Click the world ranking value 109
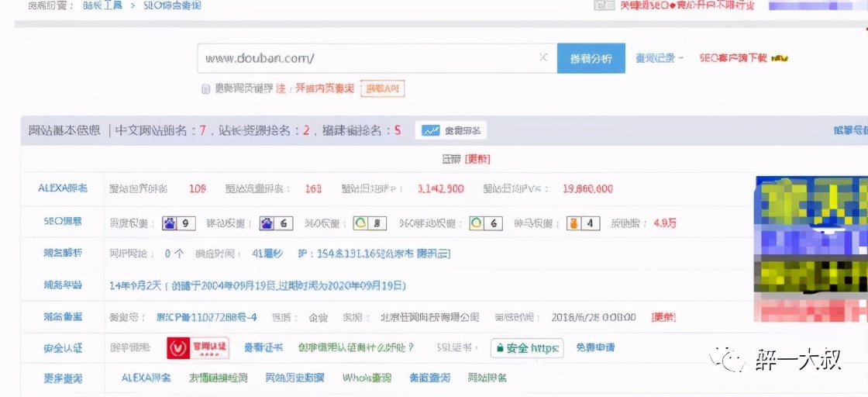 tap(197, 189)
